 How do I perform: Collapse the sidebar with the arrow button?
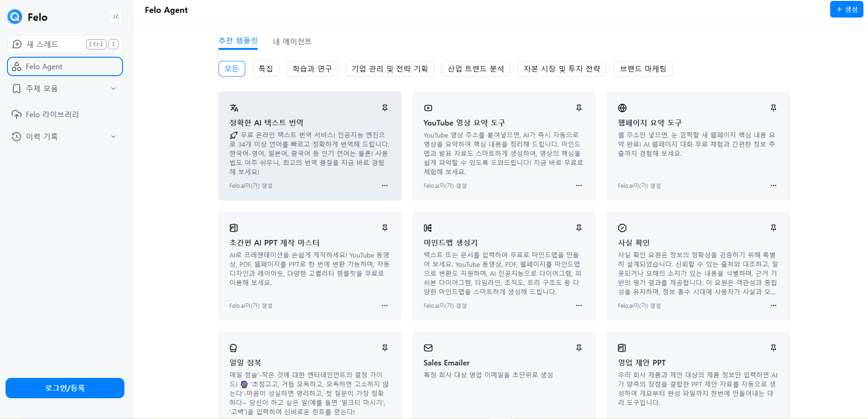116,17
